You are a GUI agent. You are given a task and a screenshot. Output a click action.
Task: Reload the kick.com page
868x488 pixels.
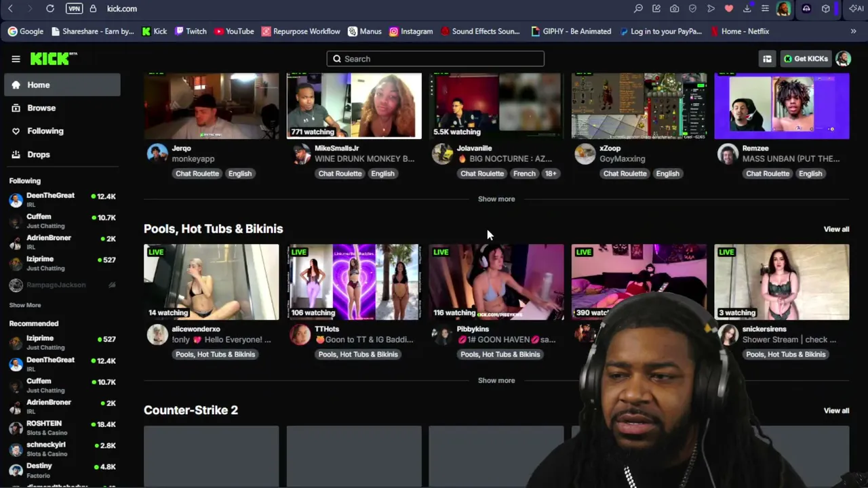coord(50,9)
